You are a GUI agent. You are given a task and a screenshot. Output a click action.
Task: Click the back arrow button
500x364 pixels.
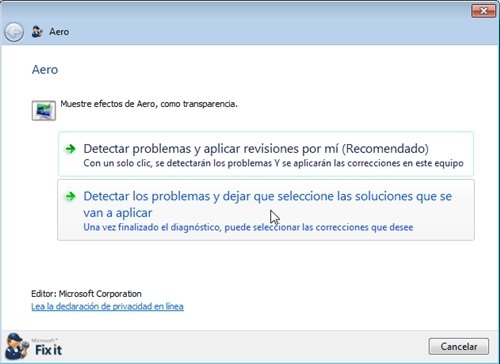14,32
